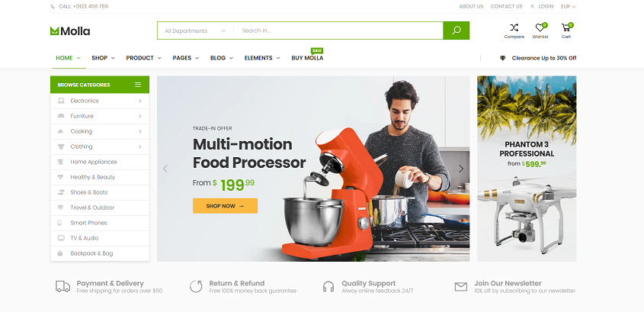Open the Phantom 3 Professional banner
The height and width of the screenshot is (312, 644).
(527, 169)
